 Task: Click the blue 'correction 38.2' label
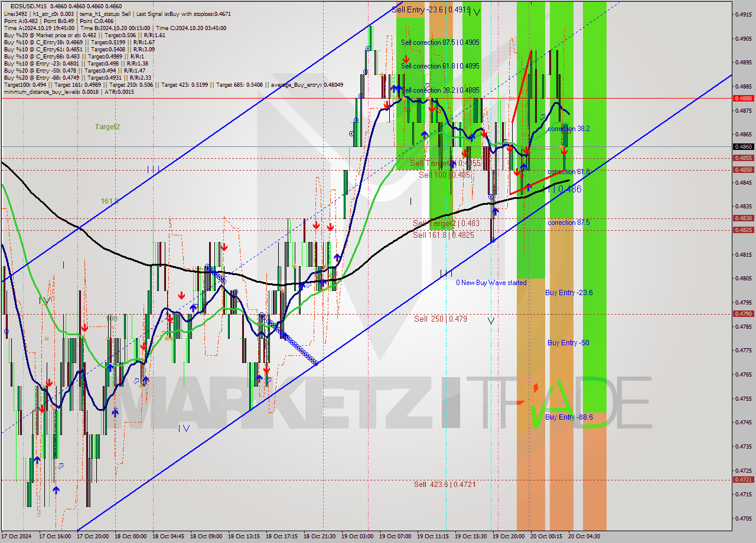(568, 129)
